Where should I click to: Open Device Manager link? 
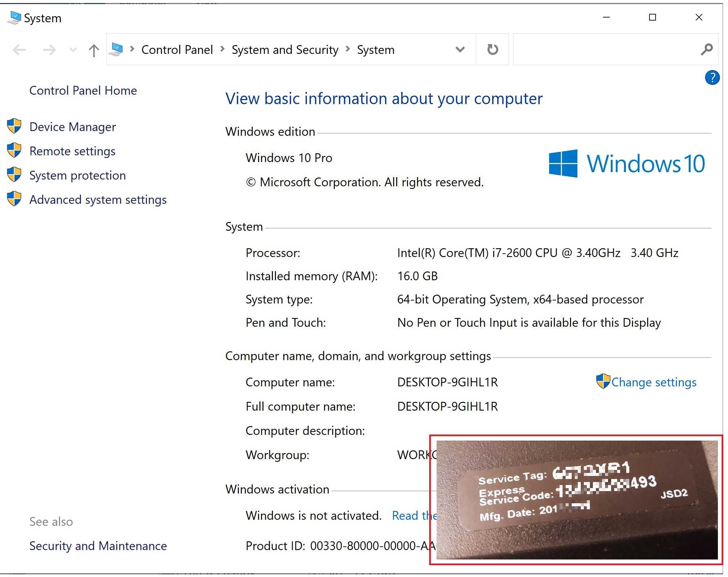[72, 127]
